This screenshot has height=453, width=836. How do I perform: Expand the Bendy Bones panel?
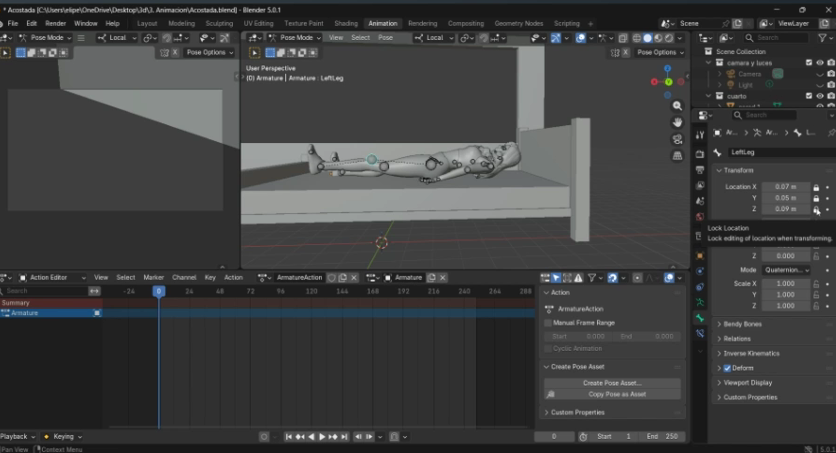(743, 324)
